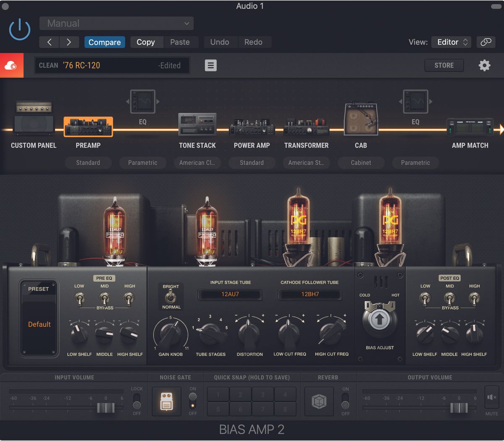
Task: Select the POWER AMP module
Action: click(252, 126)
